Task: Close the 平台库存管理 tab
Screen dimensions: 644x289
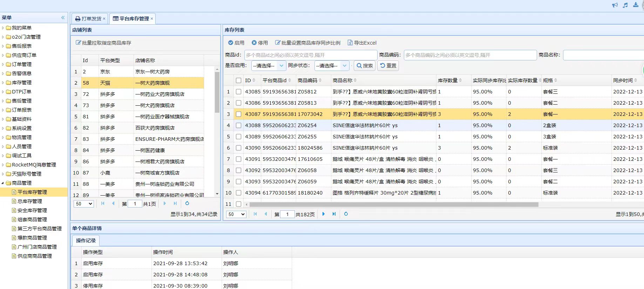Action: (x=152, y=19)
